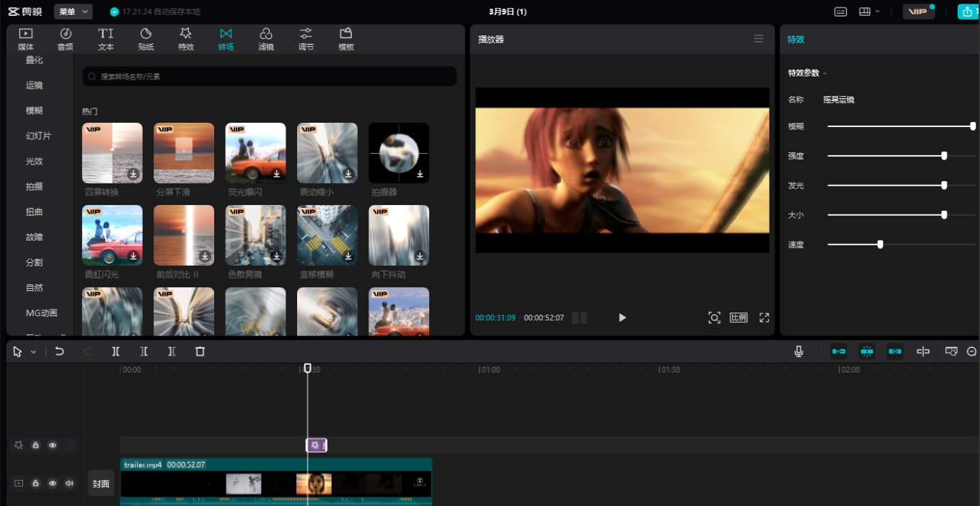Click the transition search input field

click(270, 77)
